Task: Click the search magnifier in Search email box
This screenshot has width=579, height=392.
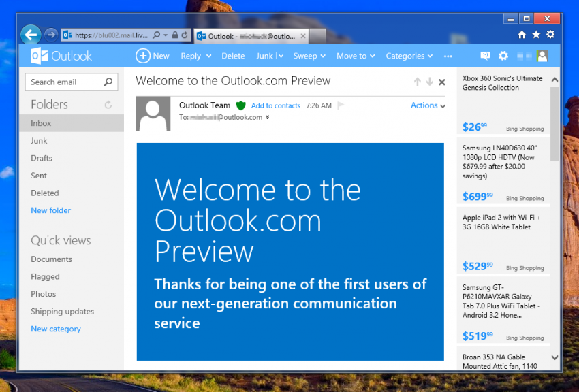Action: [x=108, y=82]
